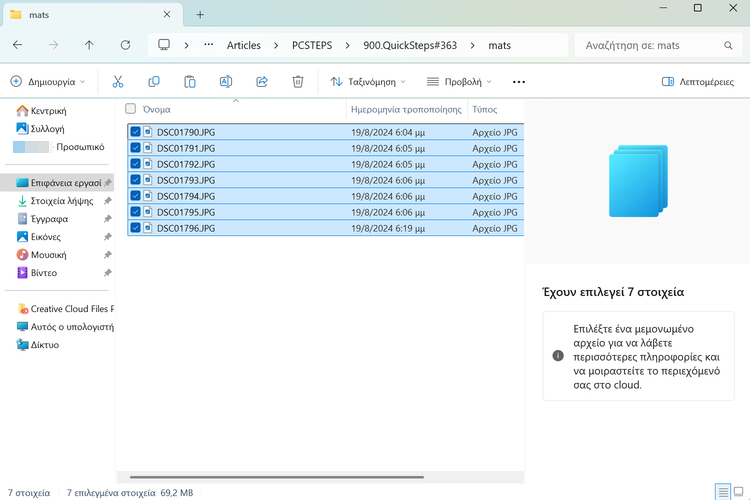Click the Rename icon in toolbar

tap(226, 82)
